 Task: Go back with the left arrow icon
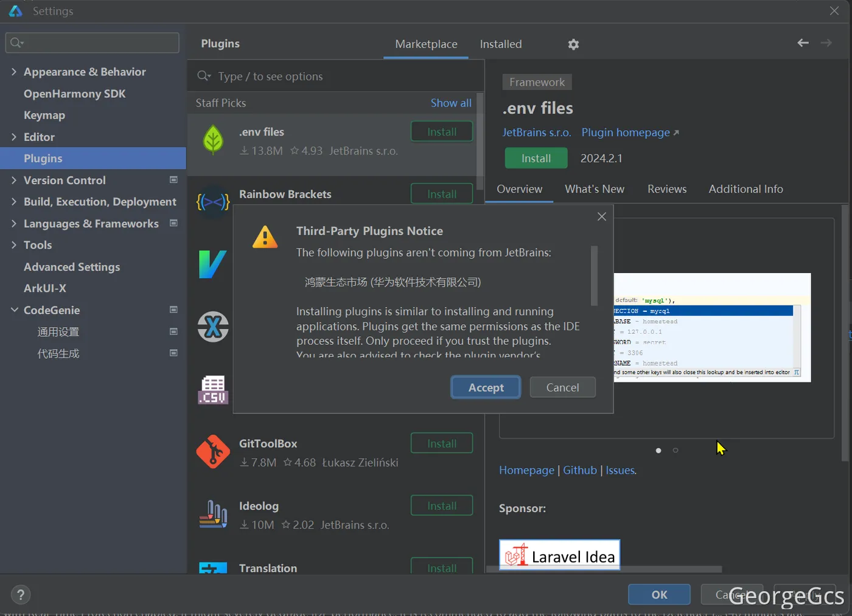[803, 43]
